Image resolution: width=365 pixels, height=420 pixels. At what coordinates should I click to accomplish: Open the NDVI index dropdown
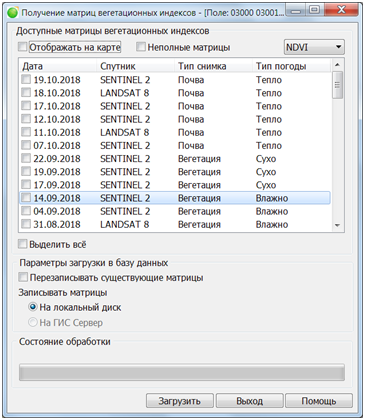[314, 47]
